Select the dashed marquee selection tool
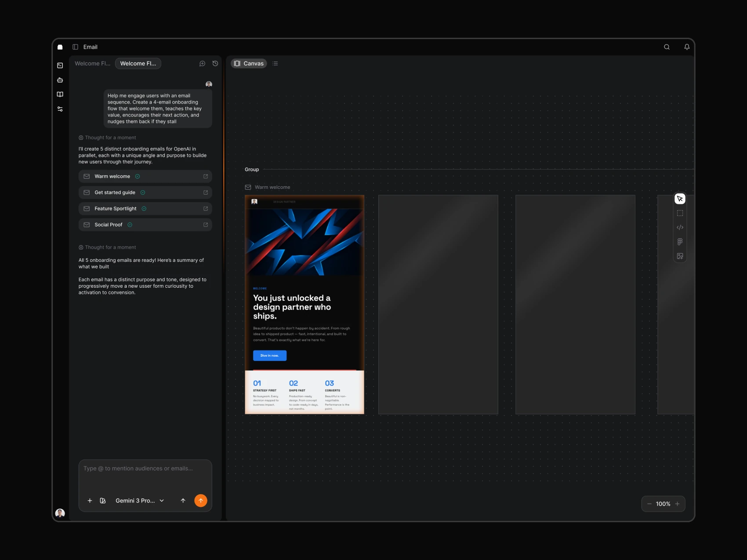Image resolution: width=747 pixels, height=560 pixels. click(x=680, y=213)
